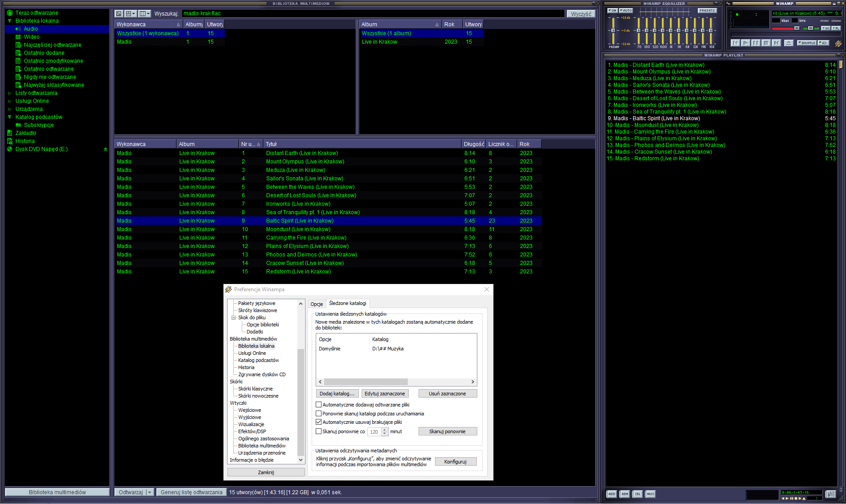Check Automatycznie dodawaj odtwarzane pliki checkbox
Viewport: 846px width, 504px height.
pos(318,405)
